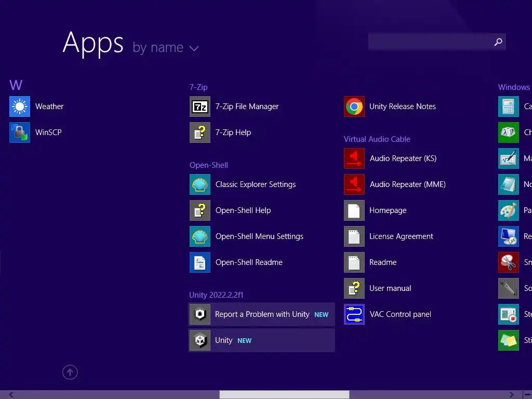Open the Snipping Tool scissors icon
The image size is (532, 399).
coord(509,262)
